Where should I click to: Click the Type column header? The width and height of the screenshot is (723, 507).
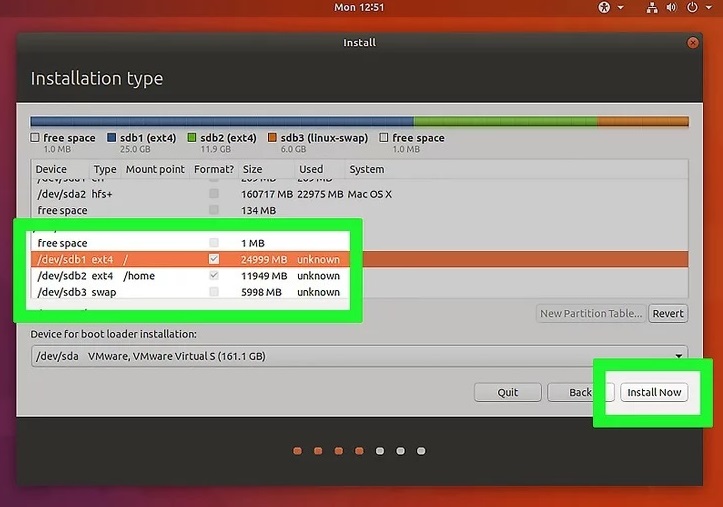click(105, 169)
